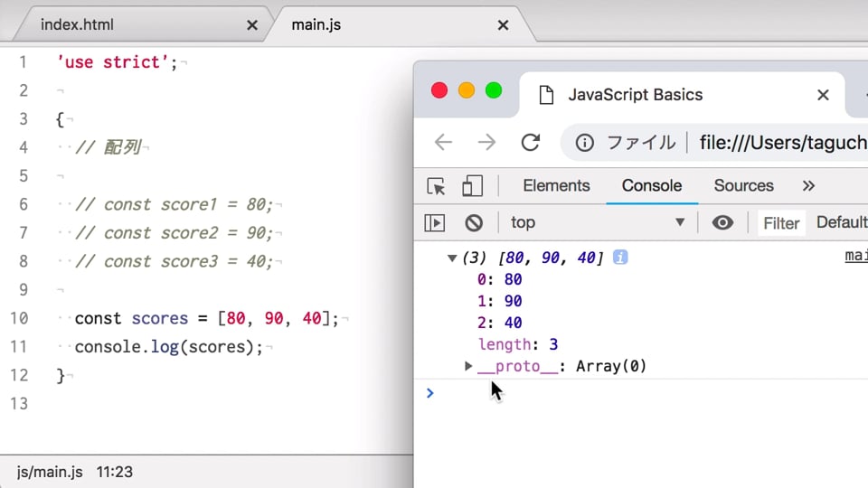Show the console sidebar panel icon
The image size is (868, 488).
click(435, 223)
